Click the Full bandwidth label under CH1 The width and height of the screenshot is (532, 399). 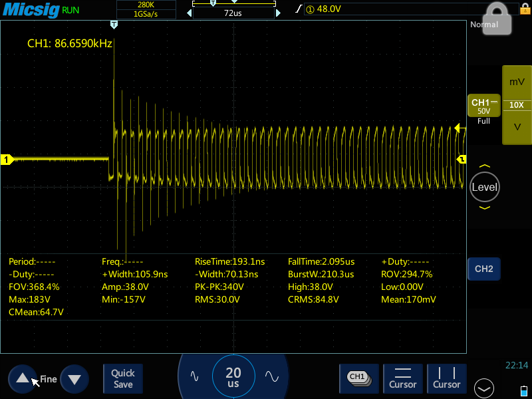483,122
